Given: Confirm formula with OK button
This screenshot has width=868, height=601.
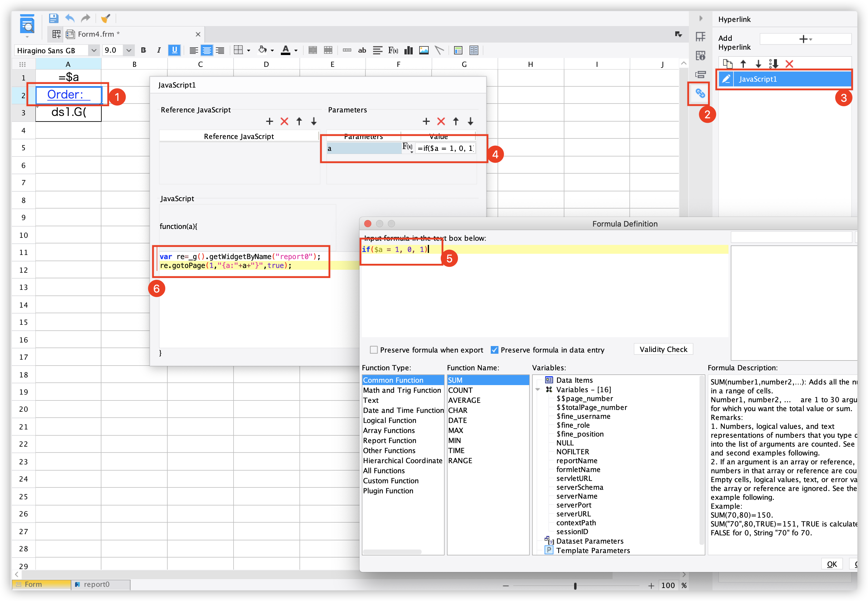Looking at the screenshot, I should (x=832, y=564).
